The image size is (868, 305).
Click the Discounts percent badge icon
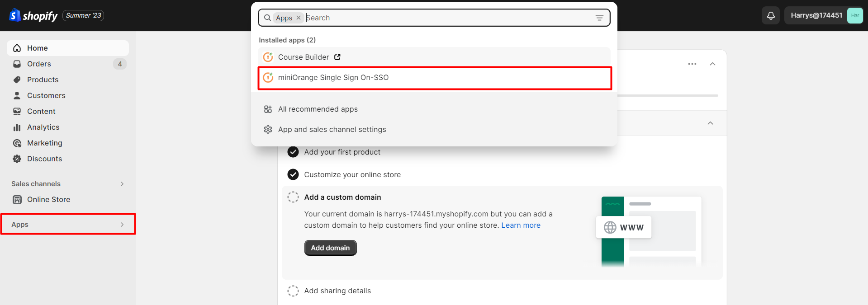pos(17,159)
